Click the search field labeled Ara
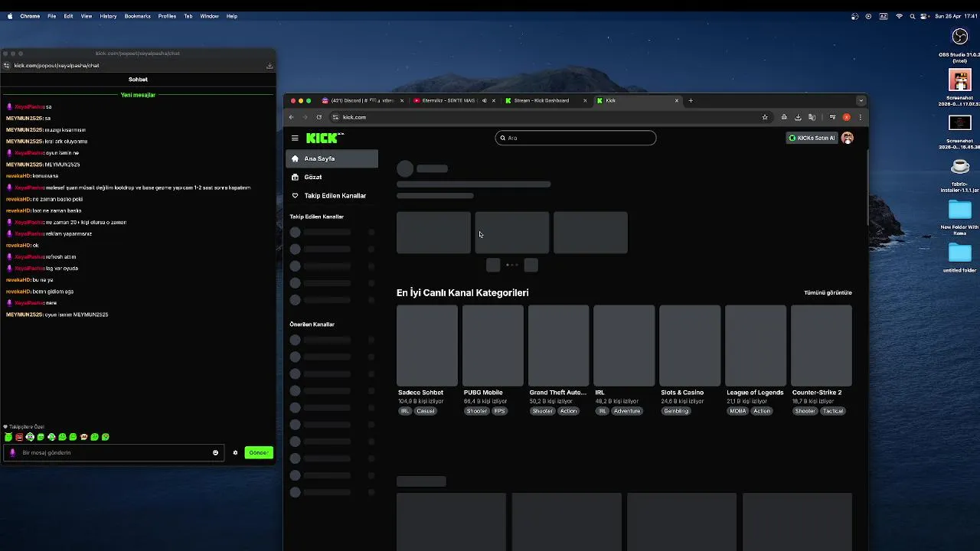 tap(576, 138)
